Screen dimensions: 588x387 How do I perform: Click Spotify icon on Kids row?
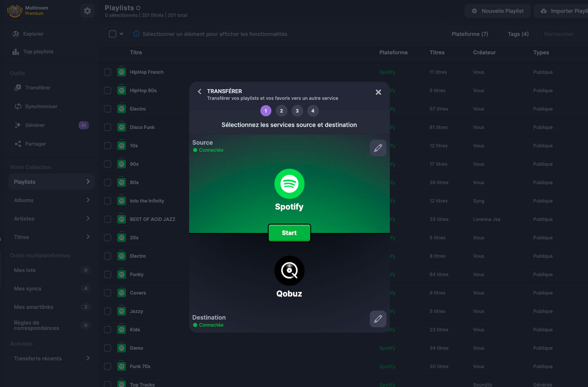pyautogui.click(x=122, y=330)
